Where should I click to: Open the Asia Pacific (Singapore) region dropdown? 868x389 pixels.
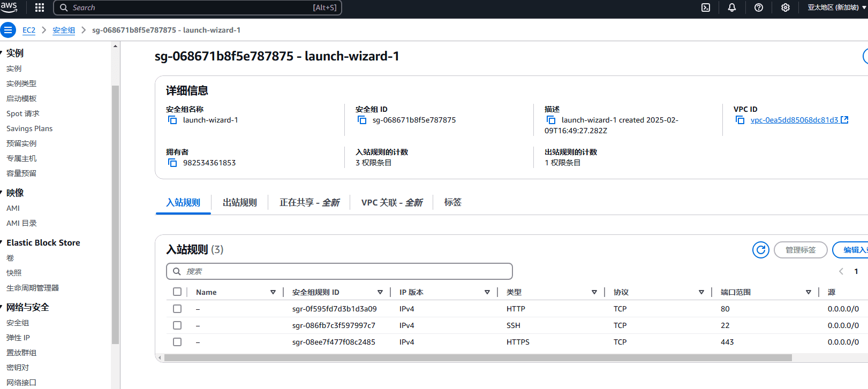click(837, 7)
